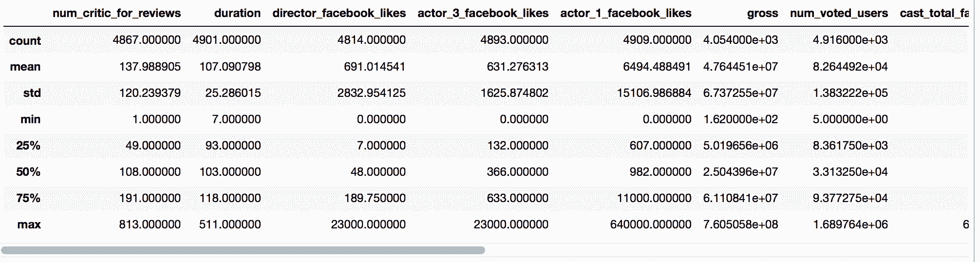This screenshot has height=262, width=980.
Task: Click the 50% row label
Action: coord(28,172)
